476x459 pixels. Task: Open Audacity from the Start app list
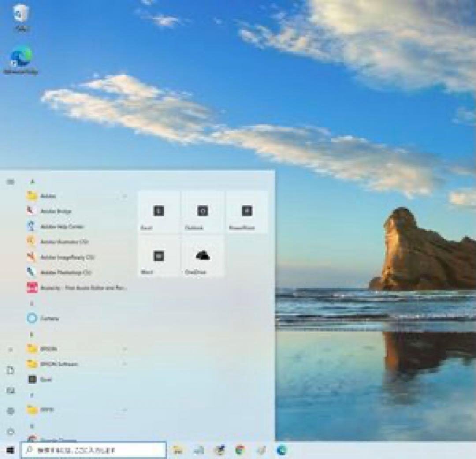coord(78,287)
